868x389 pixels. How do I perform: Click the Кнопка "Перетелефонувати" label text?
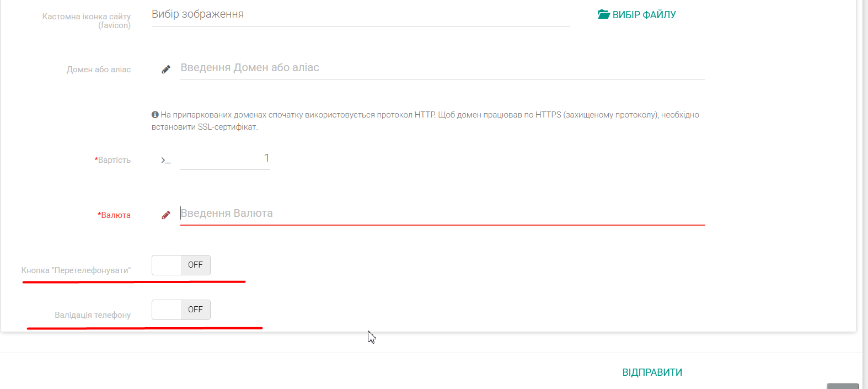pyautogui.click(x=76, y=270)
